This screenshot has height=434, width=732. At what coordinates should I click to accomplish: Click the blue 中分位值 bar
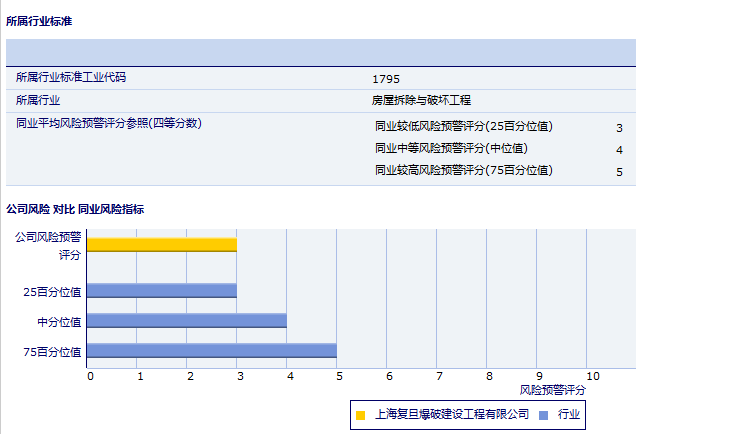point(187,321)
